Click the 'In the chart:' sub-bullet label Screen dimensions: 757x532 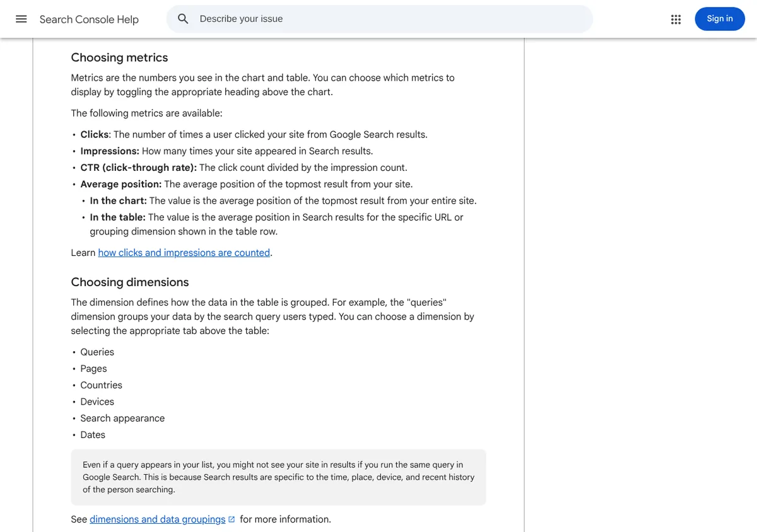point(118,200)
